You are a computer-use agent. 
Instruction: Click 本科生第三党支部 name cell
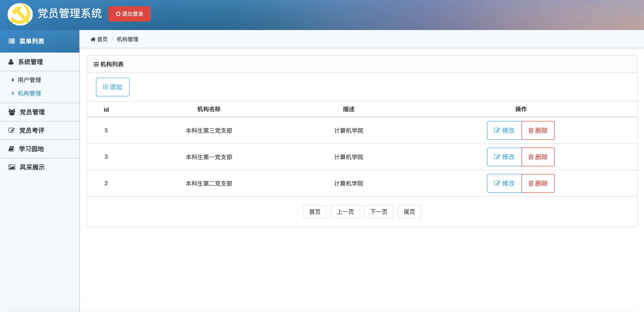tap(209, 130)
